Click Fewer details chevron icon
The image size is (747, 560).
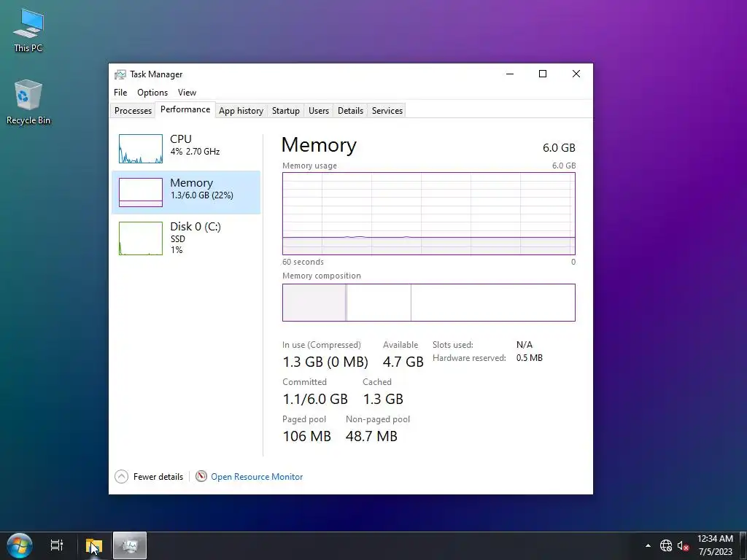pyautogui.click(x=122, y=477)
